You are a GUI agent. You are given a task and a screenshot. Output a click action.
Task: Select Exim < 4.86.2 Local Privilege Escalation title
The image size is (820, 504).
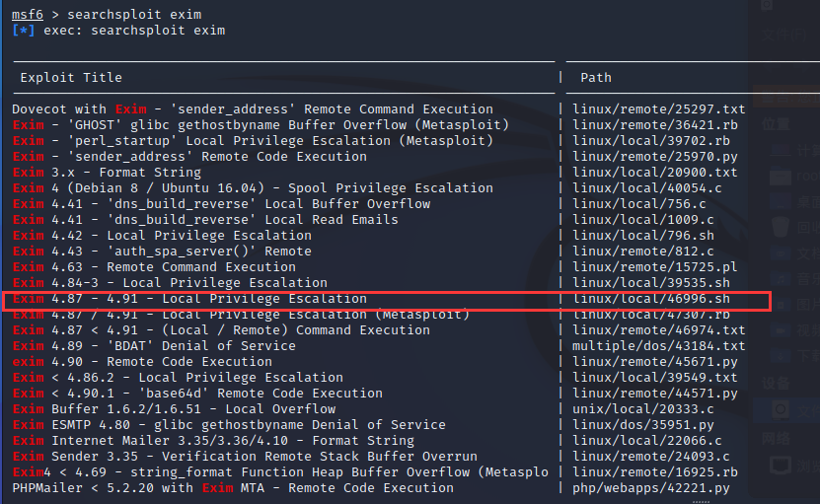[x=178, y=378]
